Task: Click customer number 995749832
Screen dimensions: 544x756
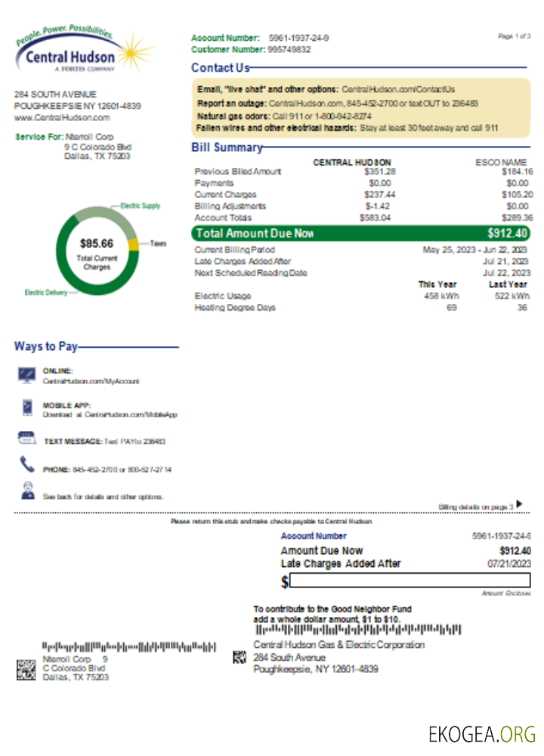Action: pyautogui.click(x=289, y=50)
